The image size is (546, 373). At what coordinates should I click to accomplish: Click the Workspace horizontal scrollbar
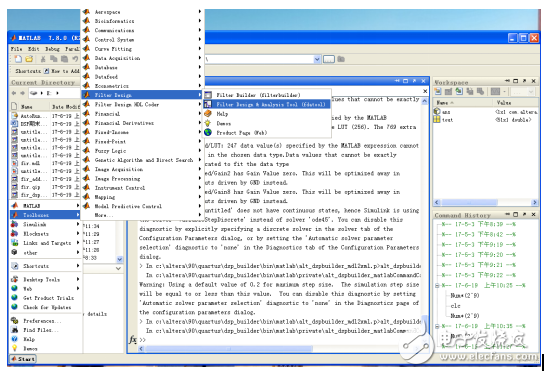pyautogui.click(x=486, y=202)
